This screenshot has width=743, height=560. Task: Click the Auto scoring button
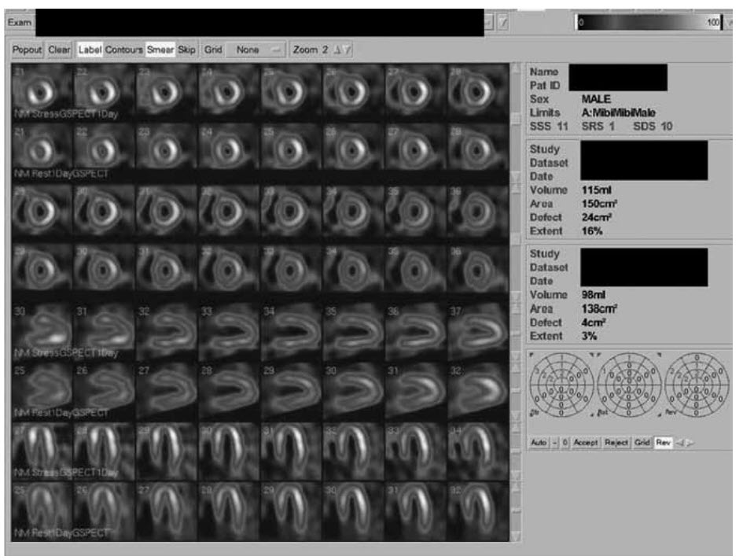coord(539,443)
